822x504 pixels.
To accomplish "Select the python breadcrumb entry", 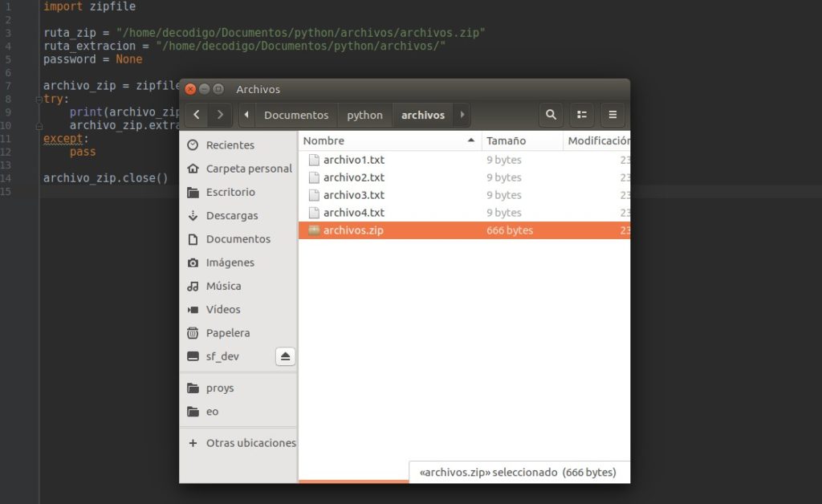I will pos(364,115).
